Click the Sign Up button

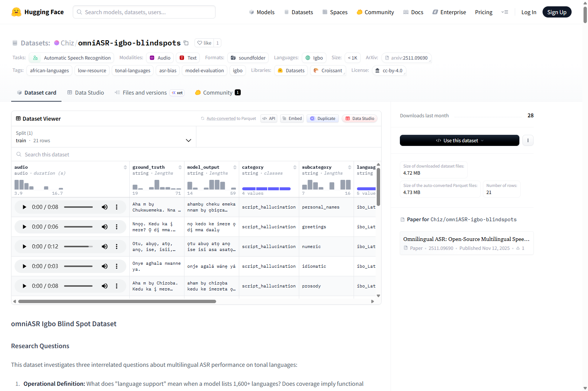tap(557, 12)
